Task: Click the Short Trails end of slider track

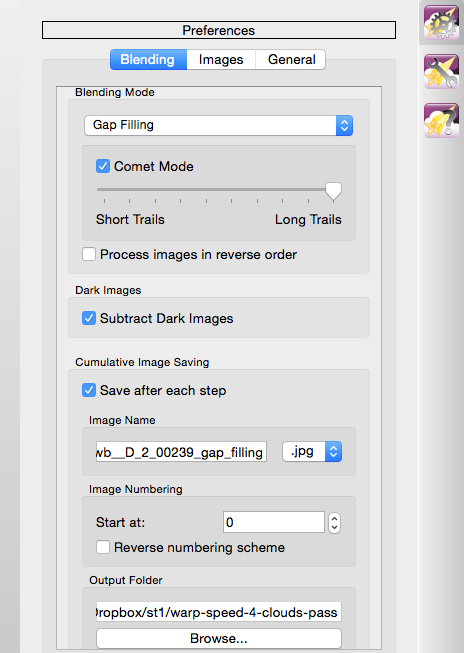Action: tap(100, 189)
